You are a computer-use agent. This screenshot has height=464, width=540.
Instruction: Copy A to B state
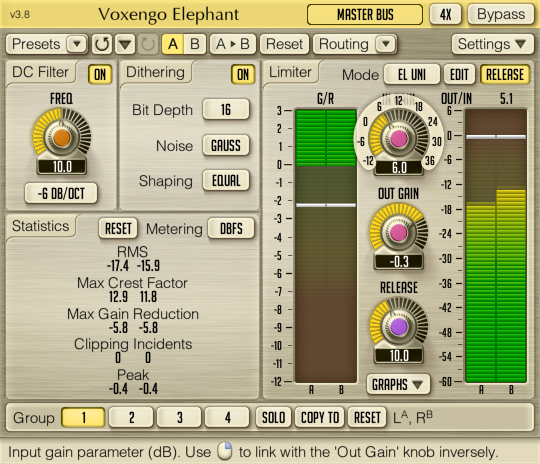coord(232,44)
